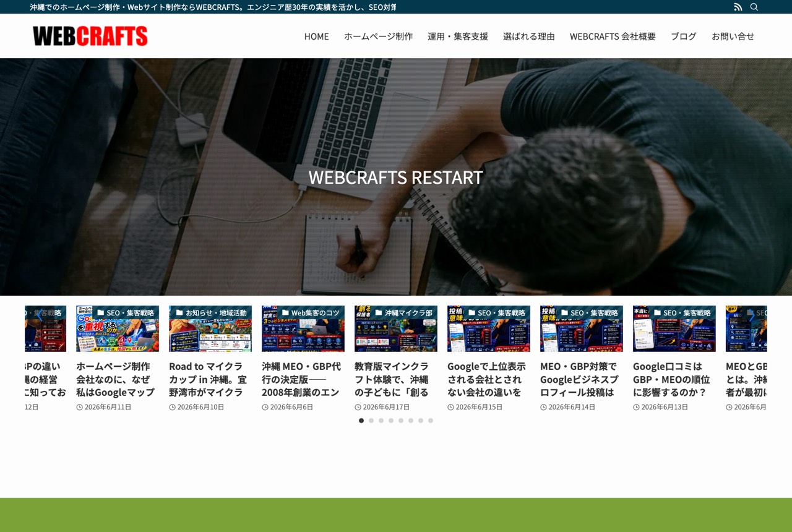792x532 pixels.
Task: Click the carousel next arrow chevron
Action: [x=752, y=315]
